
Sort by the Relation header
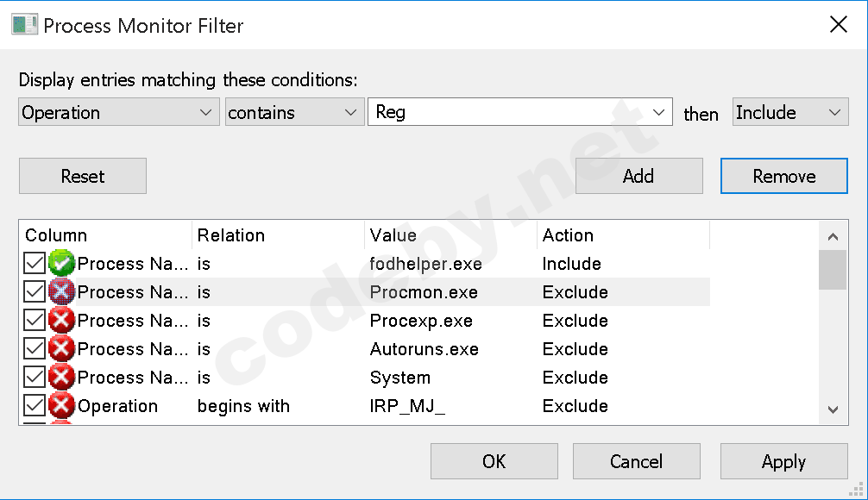pos(279,235)
